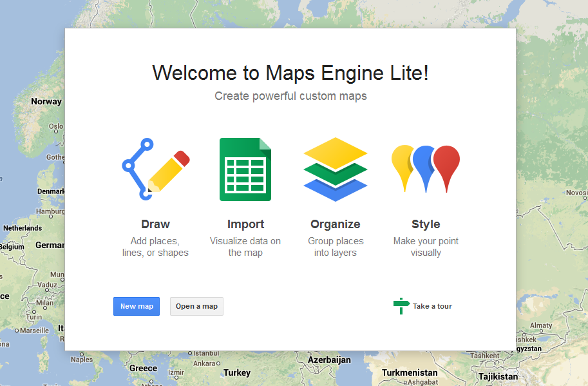Click the Ashgabat city label on the map
Viewport: 588px width, 386px height.
(422, 382)
